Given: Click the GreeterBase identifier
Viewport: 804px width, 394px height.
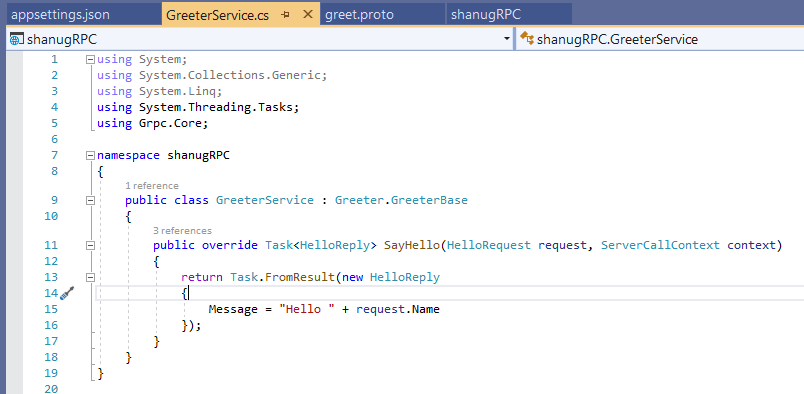Looking at the screenshot, I should [x=429, y=200].
